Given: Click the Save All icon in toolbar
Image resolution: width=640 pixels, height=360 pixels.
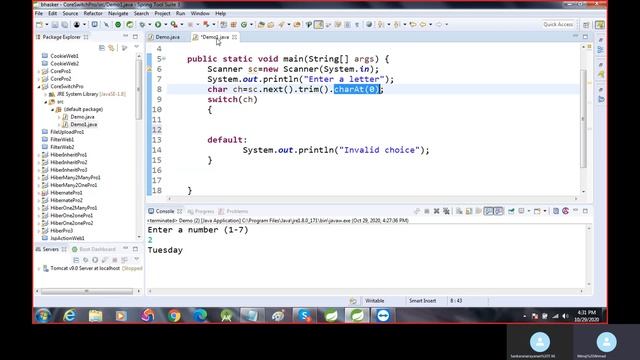Looking at the screenshot, I should pyautogui.click(x=64, y=24).
